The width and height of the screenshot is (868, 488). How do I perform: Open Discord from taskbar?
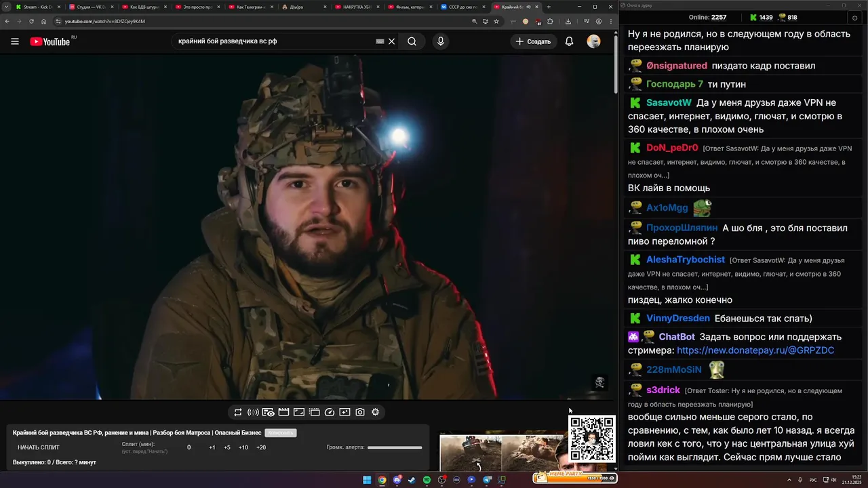397,480
